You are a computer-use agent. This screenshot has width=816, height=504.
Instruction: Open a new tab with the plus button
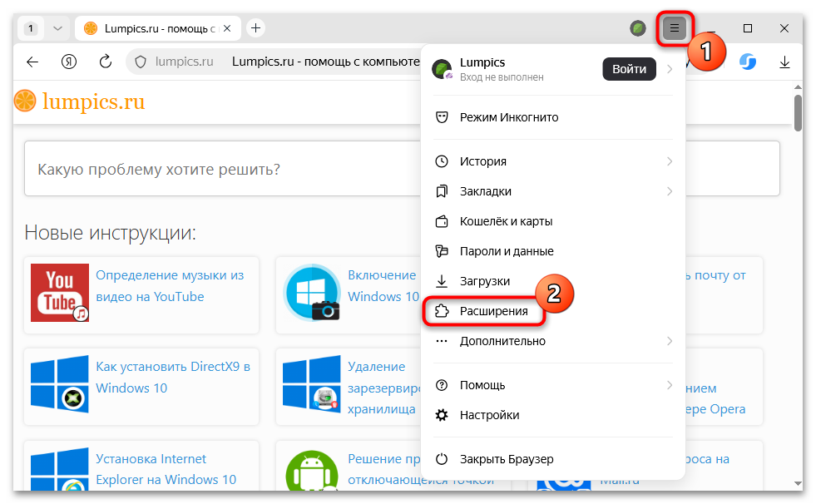click(x=255, y=28)
